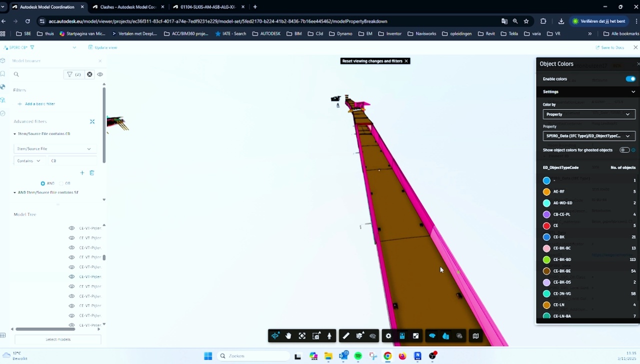The height and width of the screenshot is (364, 640).
Task: Open the Section analysis cube tool
Action: (359, 336)
